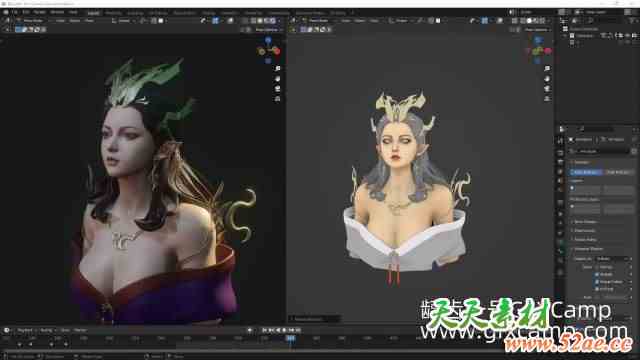Open the Render properties tab icon

coord(560,153)
